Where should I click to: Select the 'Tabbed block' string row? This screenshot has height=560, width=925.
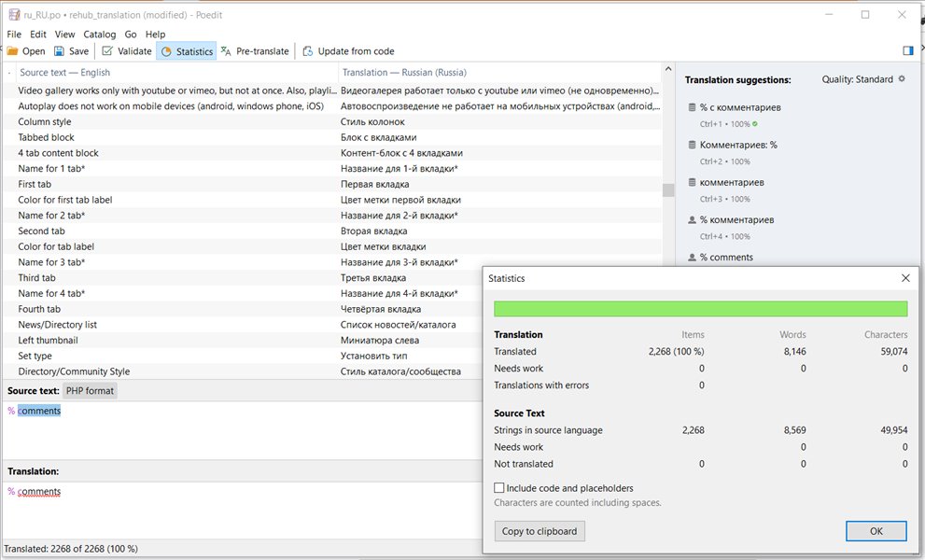[x=46, y=137]
